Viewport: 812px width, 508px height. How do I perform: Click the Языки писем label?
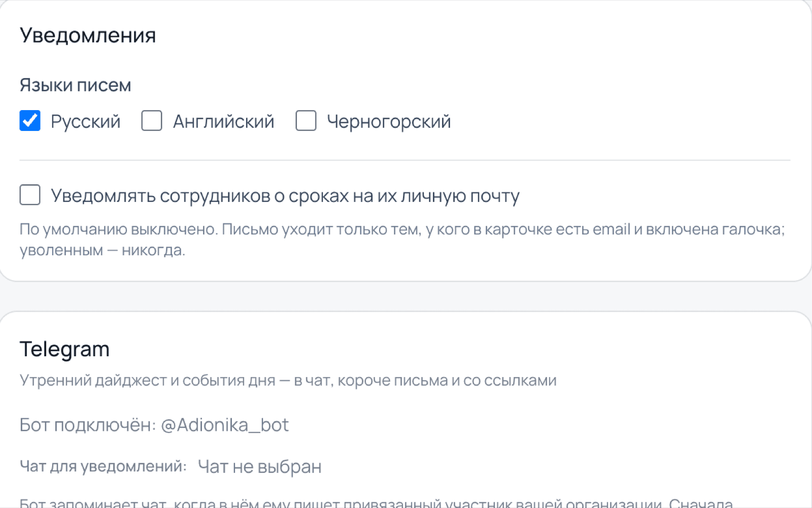(x=75, y=85)
